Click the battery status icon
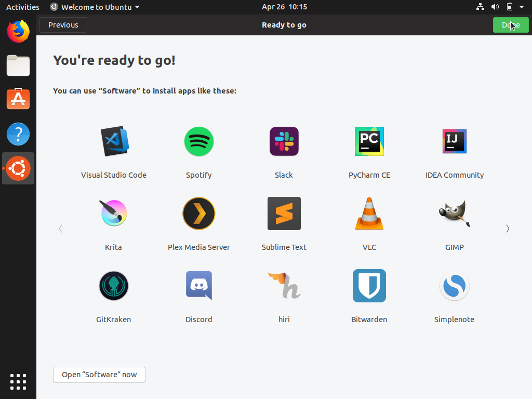This screenshot has height=399, width=532. point(510,7)
